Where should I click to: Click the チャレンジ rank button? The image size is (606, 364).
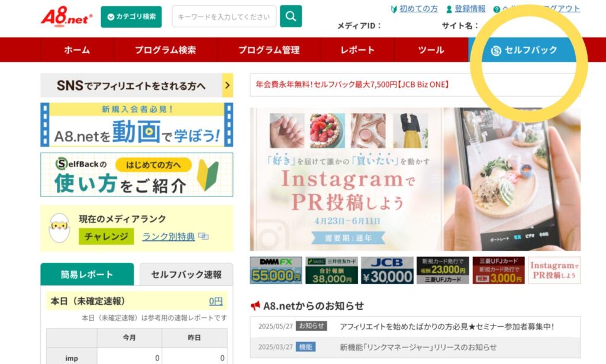(x=107, y=237)
